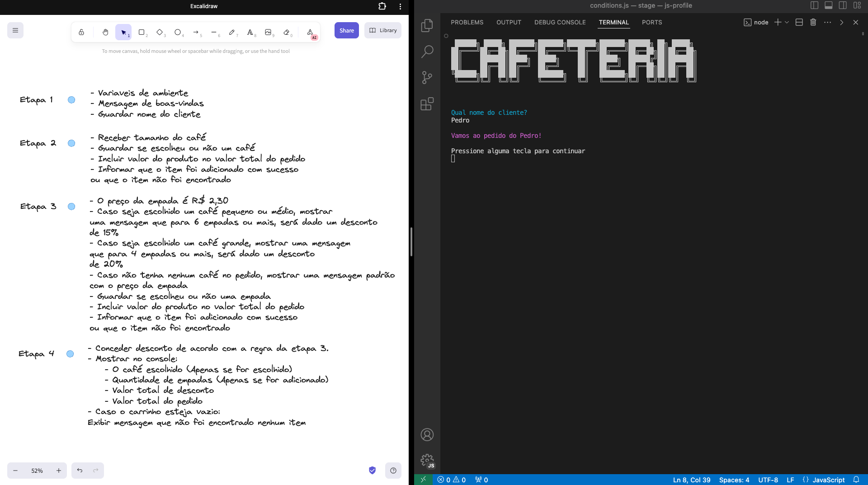
Task: Close the terminal panel
Action: tap(855, 22)
